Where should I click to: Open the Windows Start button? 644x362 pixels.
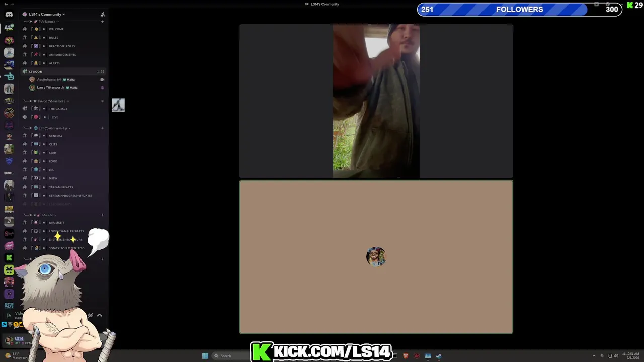(205, 356)
